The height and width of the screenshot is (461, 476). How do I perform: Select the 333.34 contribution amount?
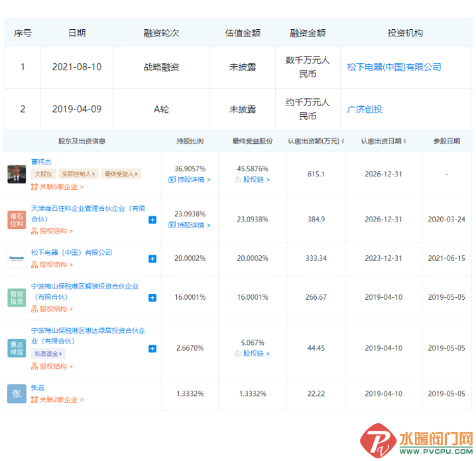316,259
